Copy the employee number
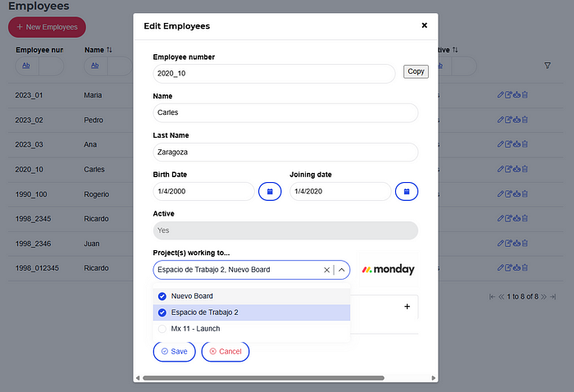 coord(416,71)
